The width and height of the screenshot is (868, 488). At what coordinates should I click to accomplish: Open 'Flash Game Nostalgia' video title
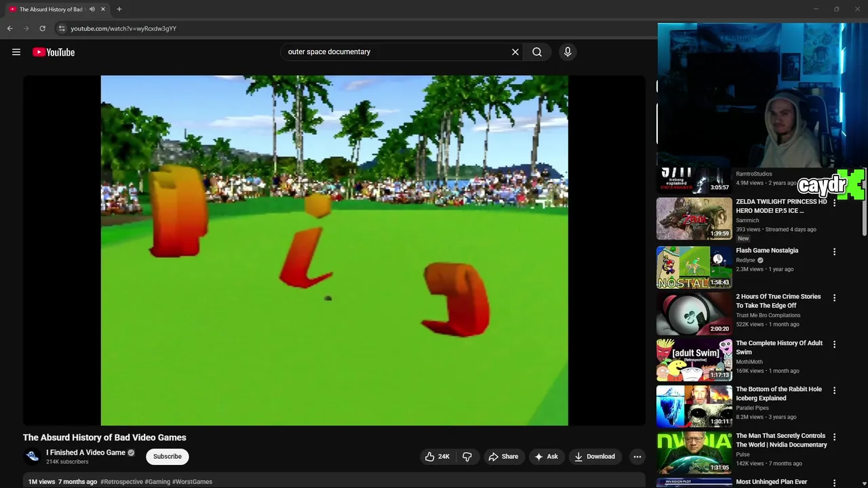tap(767, 251)
